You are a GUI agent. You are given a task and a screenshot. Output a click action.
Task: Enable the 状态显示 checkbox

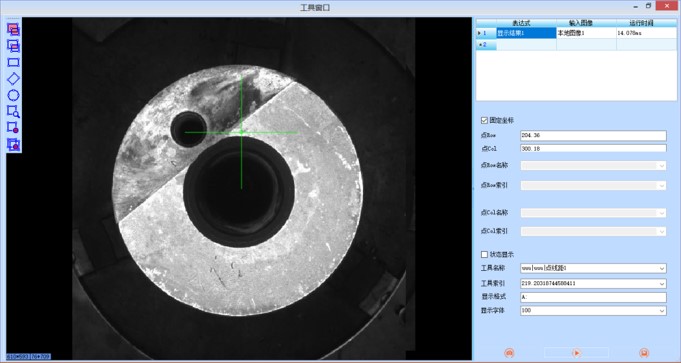485,254
